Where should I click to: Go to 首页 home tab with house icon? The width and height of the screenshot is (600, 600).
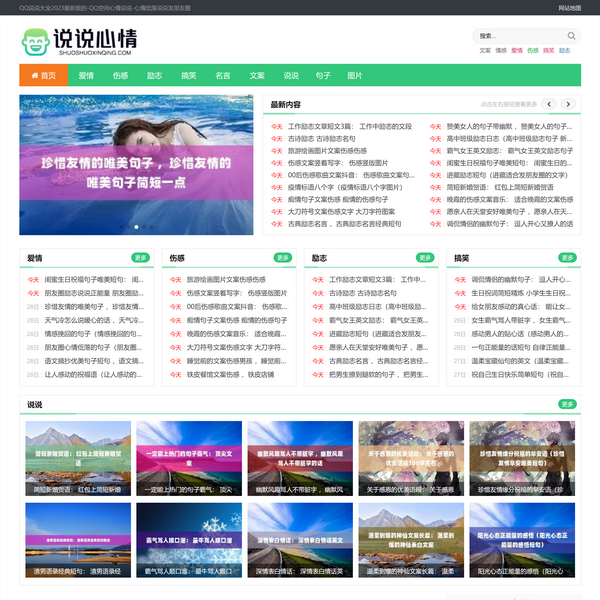tap(42, 75)
